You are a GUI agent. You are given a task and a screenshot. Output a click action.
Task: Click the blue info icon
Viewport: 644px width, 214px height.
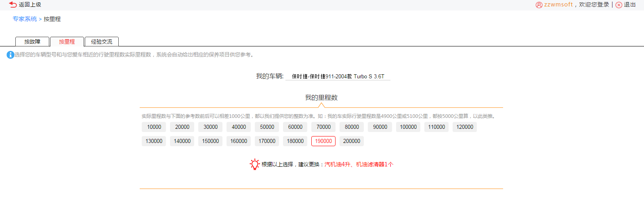[x=10, y=55]
